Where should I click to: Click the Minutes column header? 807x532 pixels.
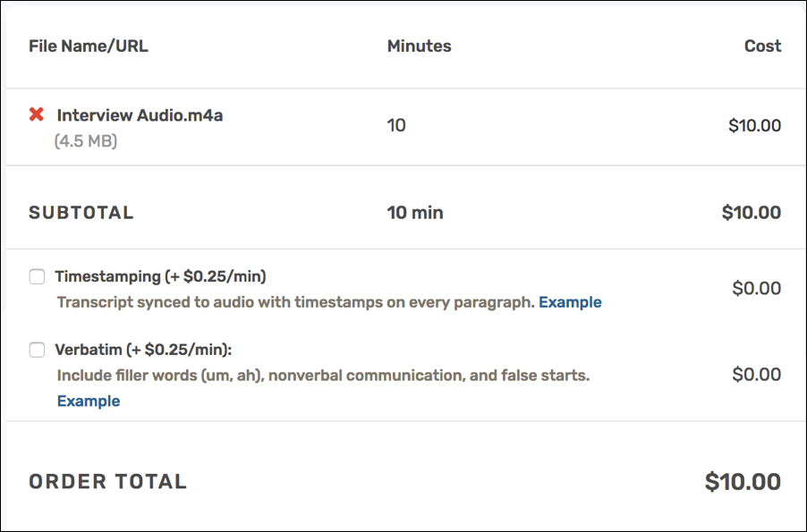point(419,46)
